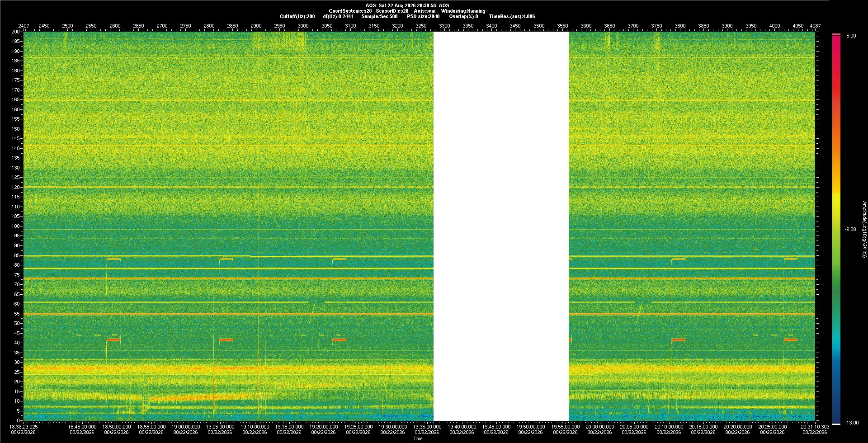Click the 'df(Hz):0.2441' parameter
This screenshot has height=443, width=868.
click(338, 16)
